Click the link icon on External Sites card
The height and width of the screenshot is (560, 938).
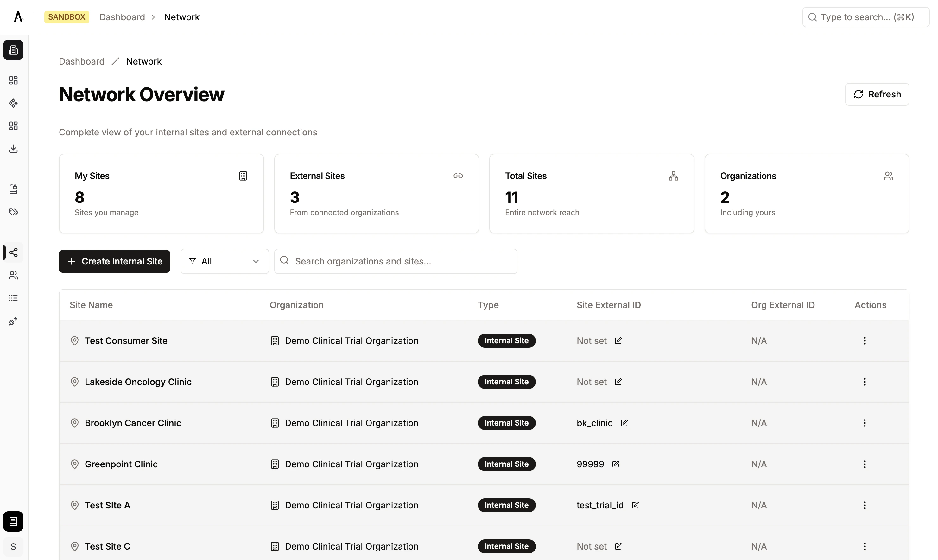click(x=458, y=176)
